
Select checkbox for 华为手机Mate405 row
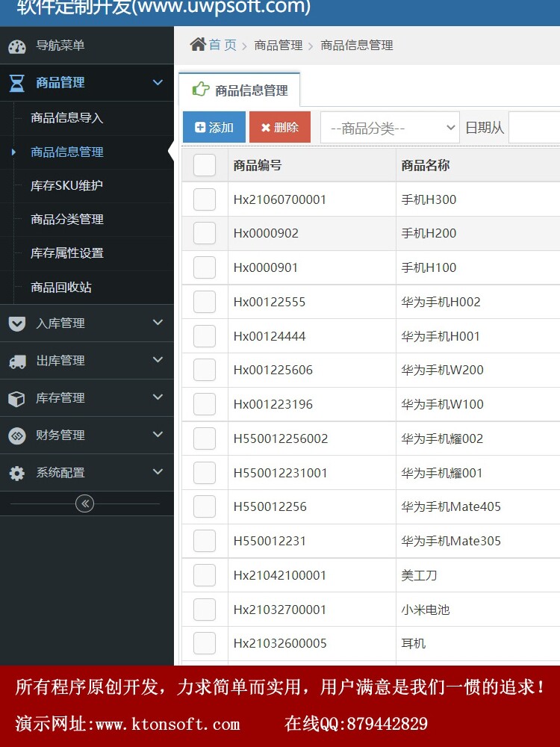point(205,506)
